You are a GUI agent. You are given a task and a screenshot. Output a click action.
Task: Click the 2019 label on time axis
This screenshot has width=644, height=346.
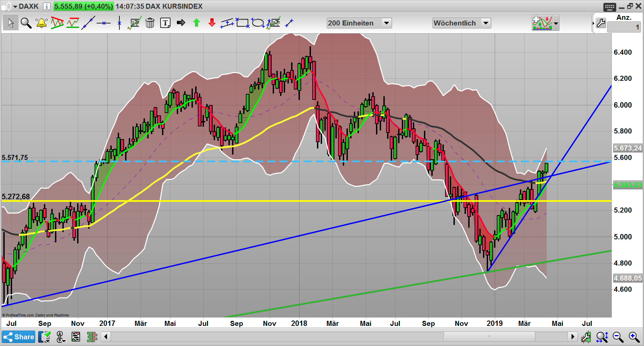click(x=494, y=324)
